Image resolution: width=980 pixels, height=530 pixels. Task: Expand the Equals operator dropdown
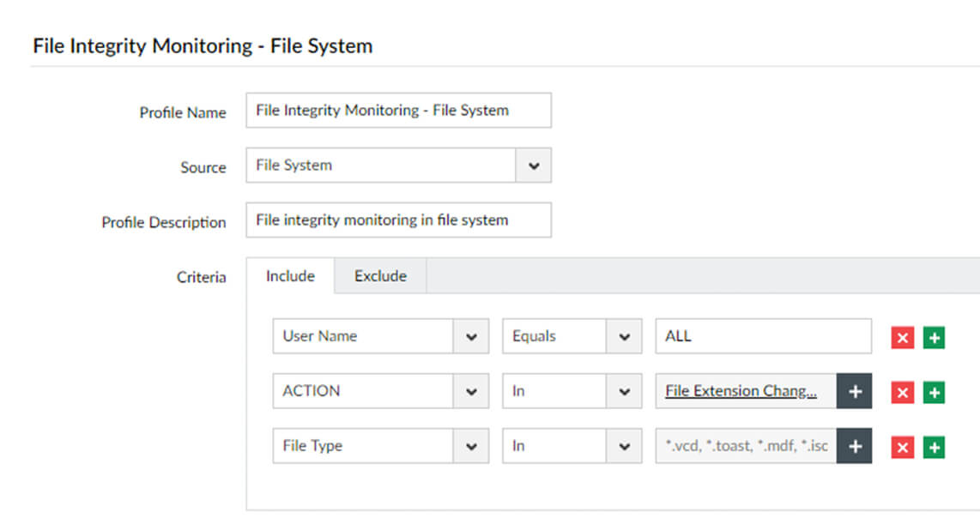[x=623, y=336]
